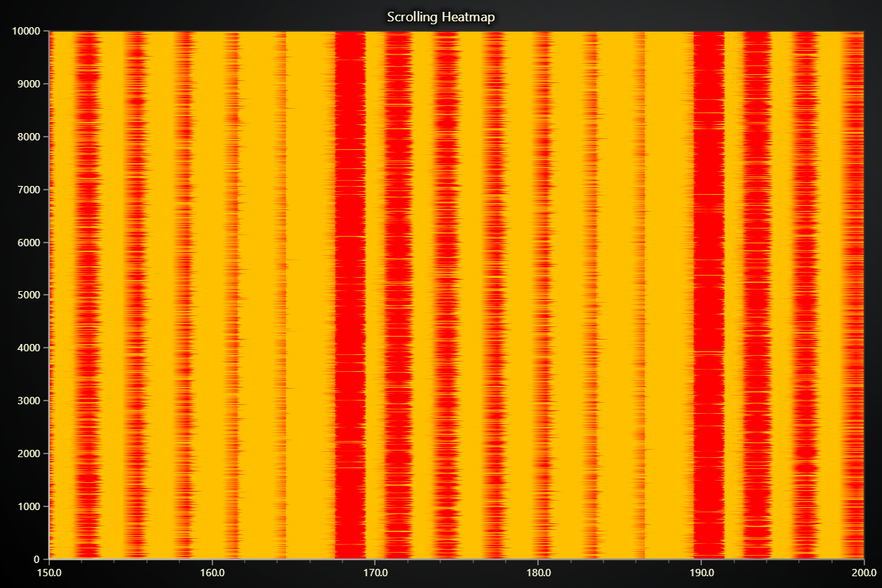The width and height of the screenshot is (882, 588).
Task: Click the 8000 Y-axis tick label
Action: 28,137
